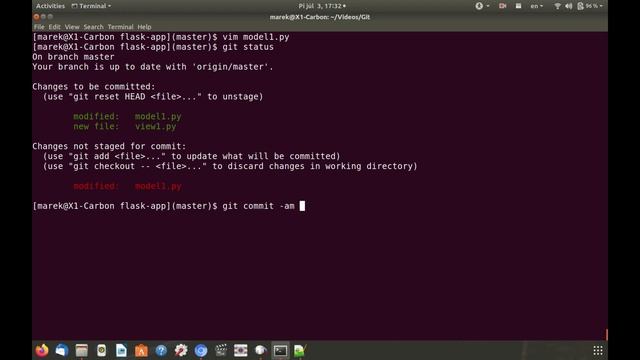Open the settings tools icon in dock
This screenshot has height=360, width=640.
[181, 350]
